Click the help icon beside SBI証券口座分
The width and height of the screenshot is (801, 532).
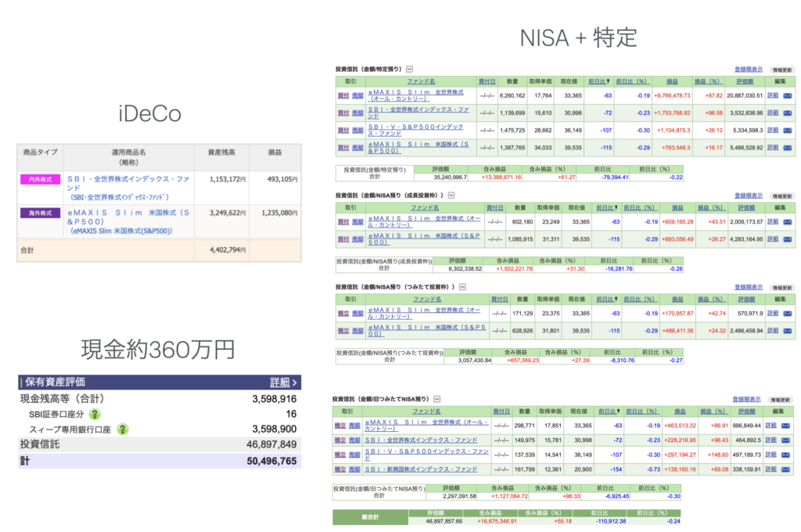click(95, 414)
